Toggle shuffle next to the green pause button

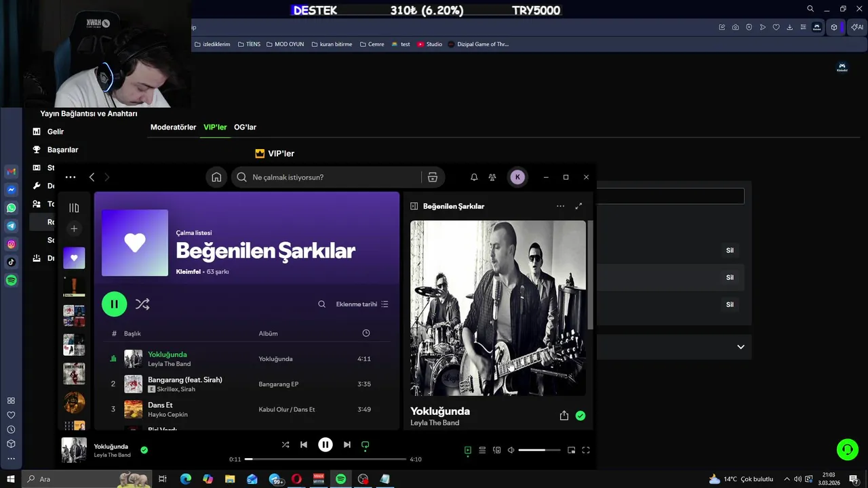click(142, 304)
